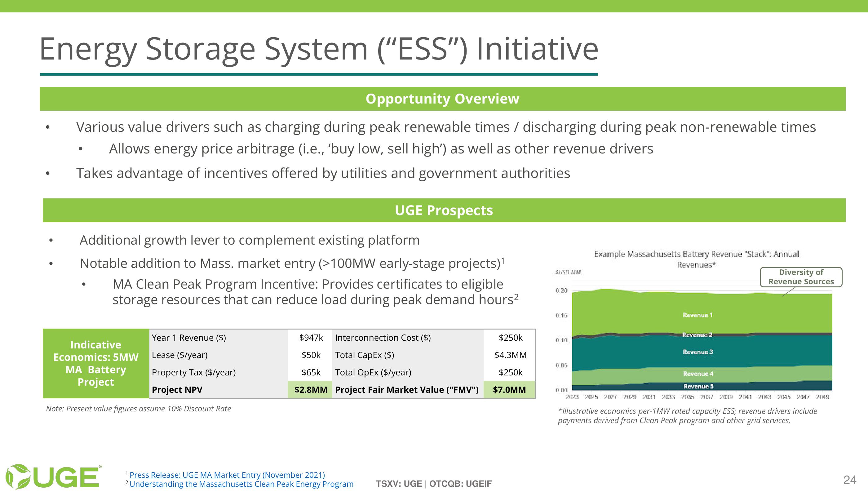Click the 'Revenue 5' chart area label
868x496 pixels.
[698, 386]
